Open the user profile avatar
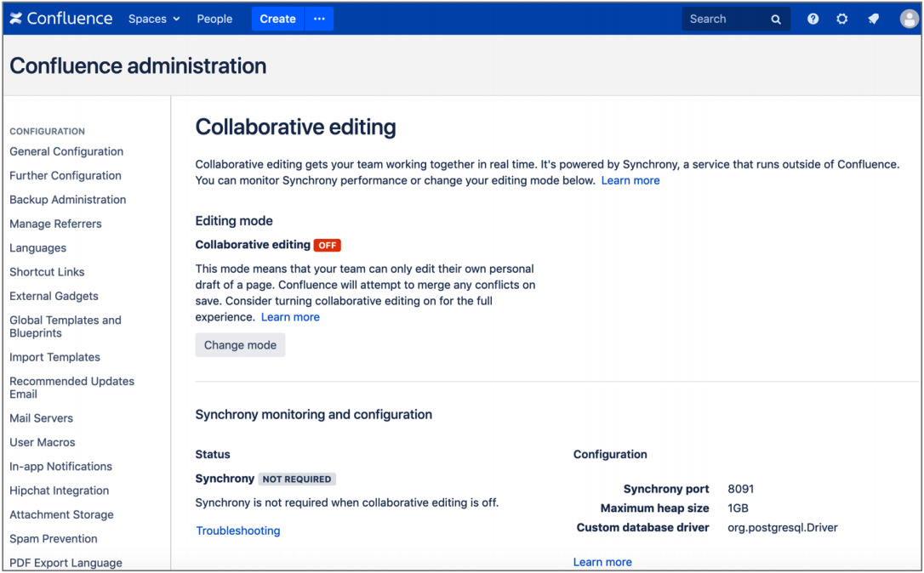Image resolution: width=924 pixels, height=573 pixels. pos(909,19)
